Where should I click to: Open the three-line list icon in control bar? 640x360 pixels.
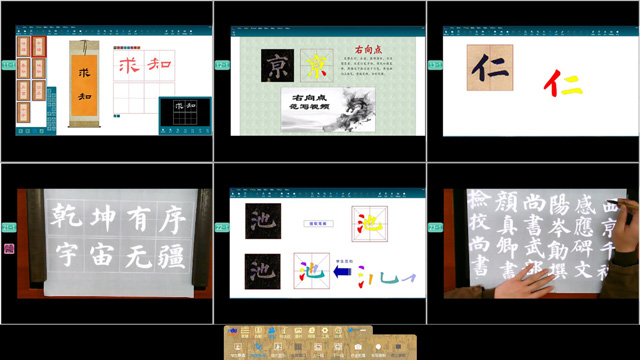click(245, 330)
